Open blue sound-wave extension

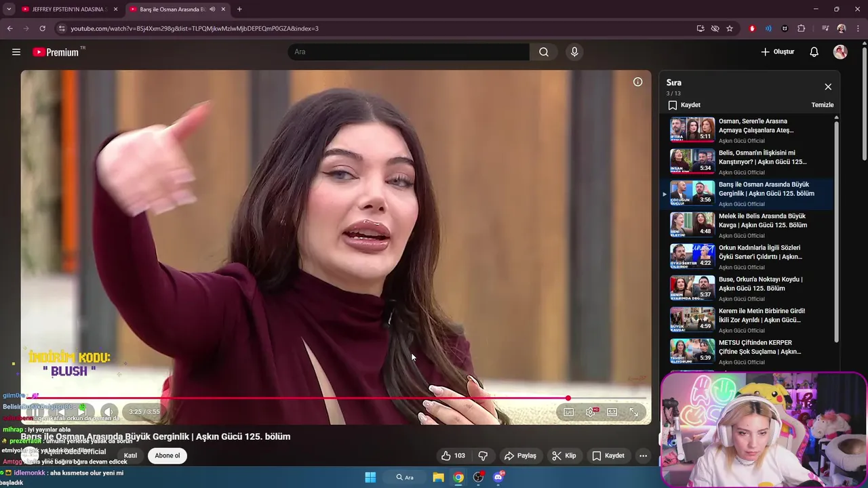tap(768, 28)
